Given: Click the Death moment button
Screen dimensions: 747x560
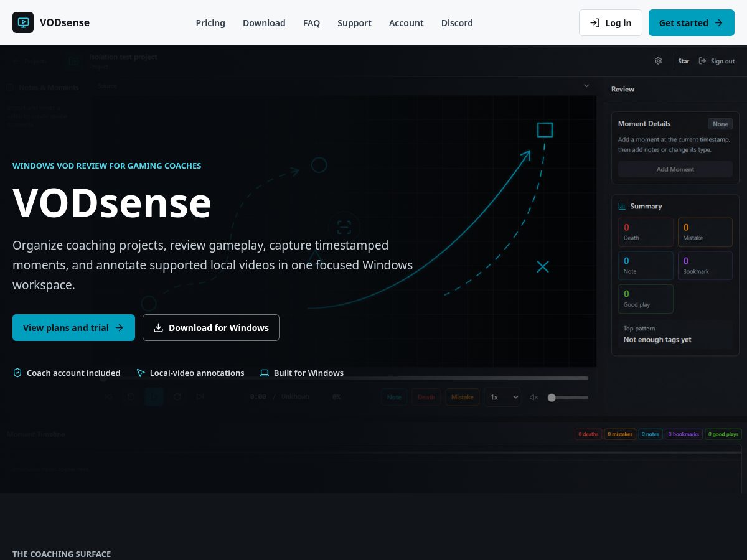Looking at the screenshot, I should [x=426, y=397].
